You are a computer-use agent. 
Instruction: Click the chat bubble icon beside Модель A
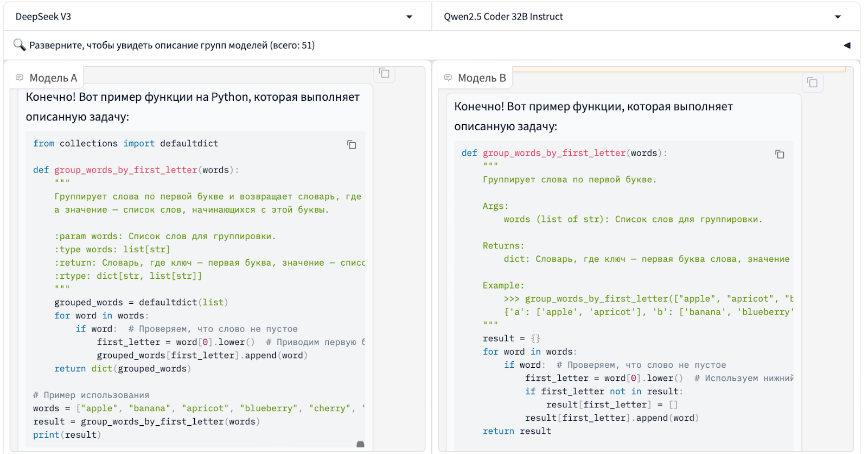(20, 78)
